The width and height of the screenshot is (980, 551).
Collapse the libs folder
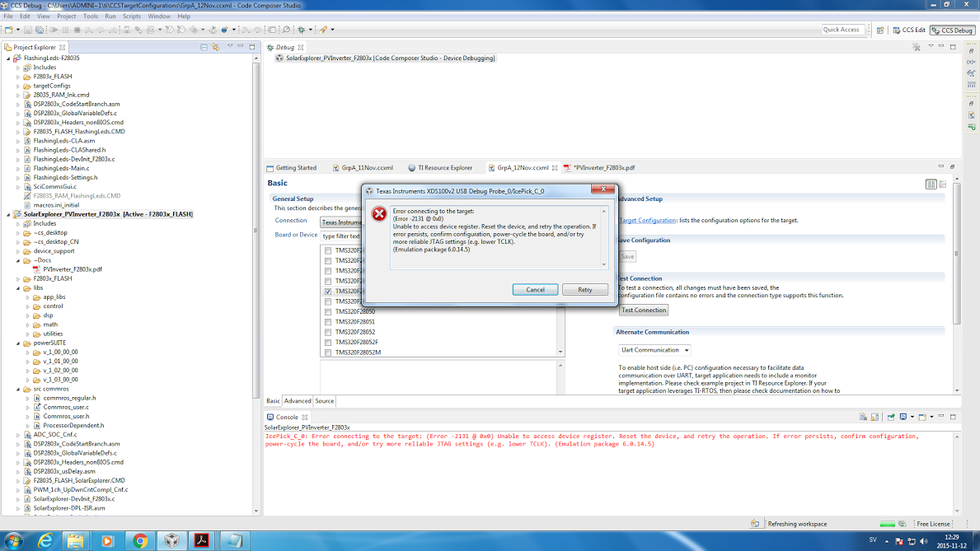tap(18, 288)
